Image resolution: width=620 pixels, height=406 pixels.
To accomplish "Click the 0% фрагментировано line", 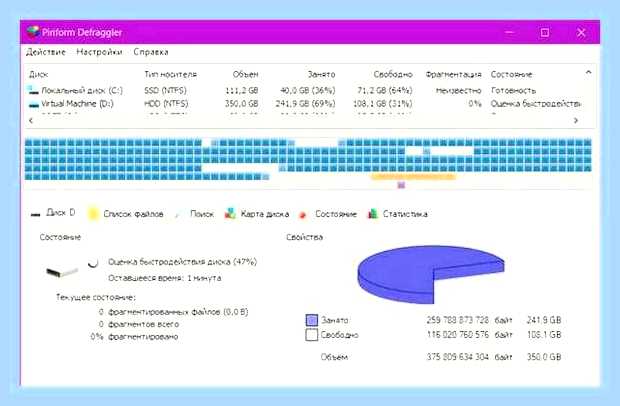I will [134, 337].
